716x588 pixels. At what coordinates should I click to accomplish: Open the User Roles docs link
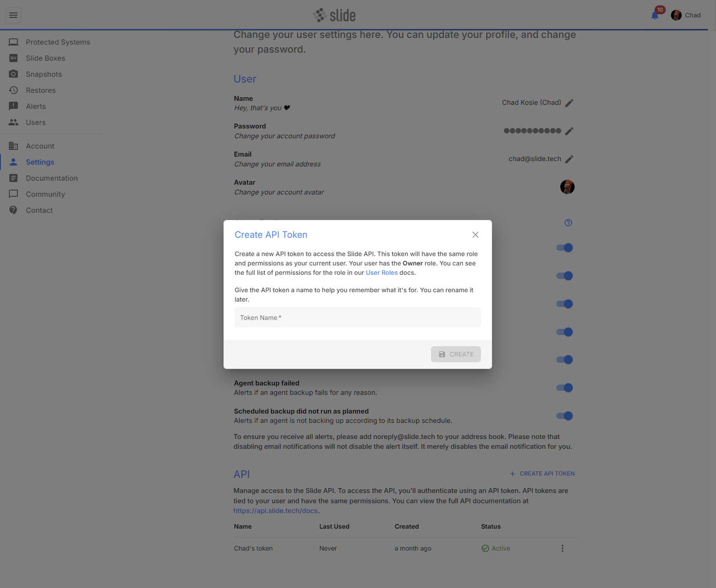(381, 273)
